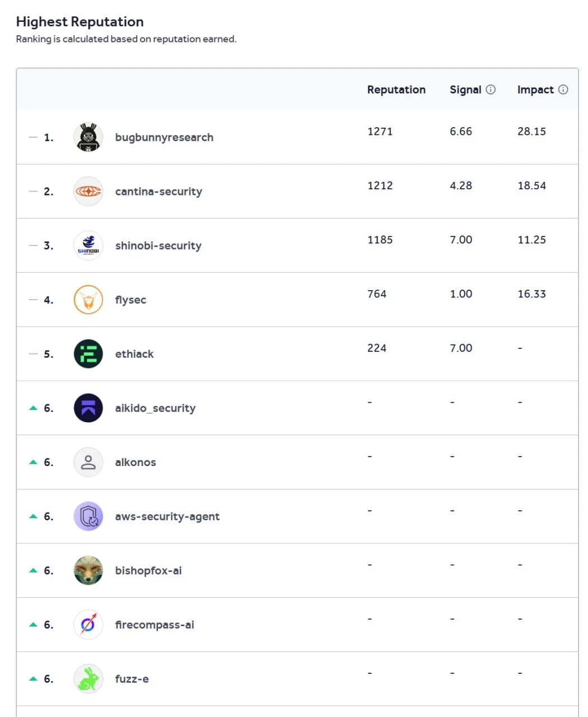The height and width of the screenshot is (717, 588).
Task: Click the shinobi-security avatar logo
Action: pyautogui.click(x=88, y=245)
